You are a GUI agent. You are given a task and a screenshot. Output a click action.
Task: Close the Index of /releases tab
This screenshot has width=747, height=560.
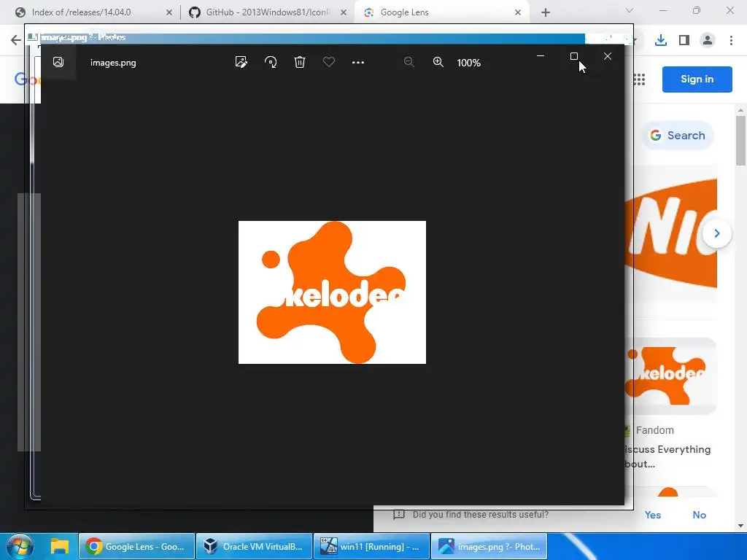(169, 12)
